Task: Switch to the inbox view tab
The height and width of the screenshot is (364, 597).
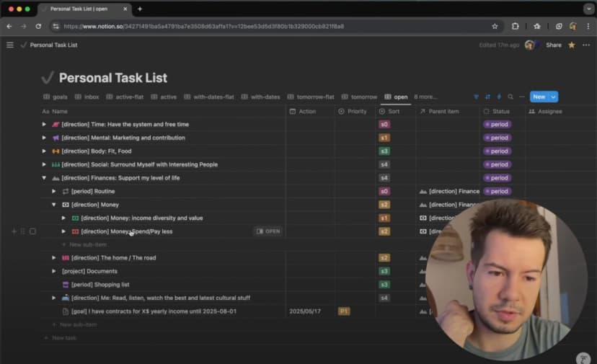Action: (x=87, y=97)
